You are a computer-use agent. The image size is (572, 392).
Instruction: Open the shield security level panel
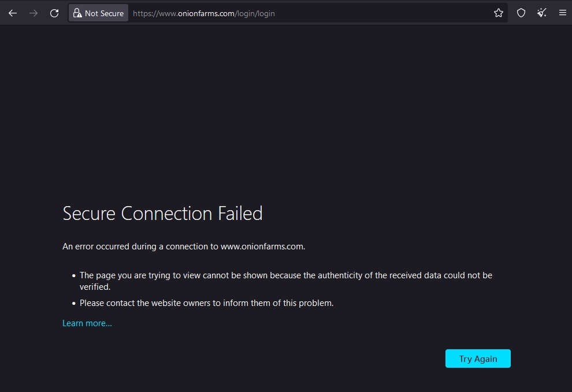coord(521,13)
